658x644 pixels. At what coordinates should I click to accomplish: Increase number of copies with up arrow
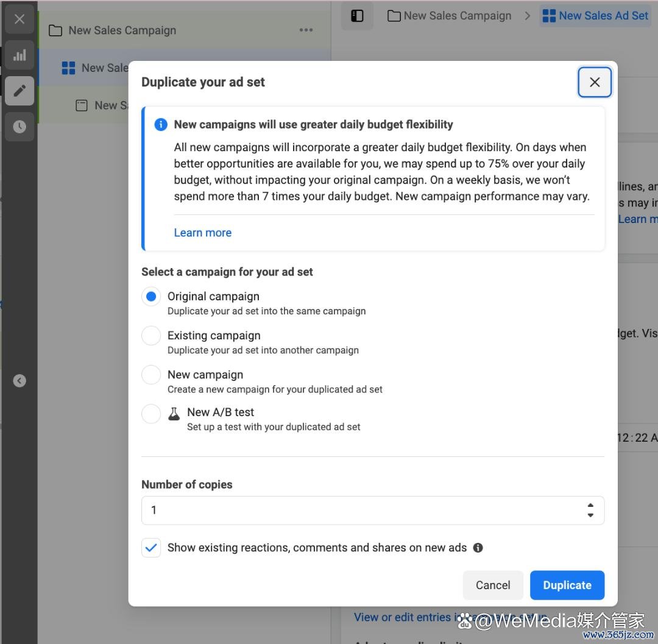click(x=590, y=506)
